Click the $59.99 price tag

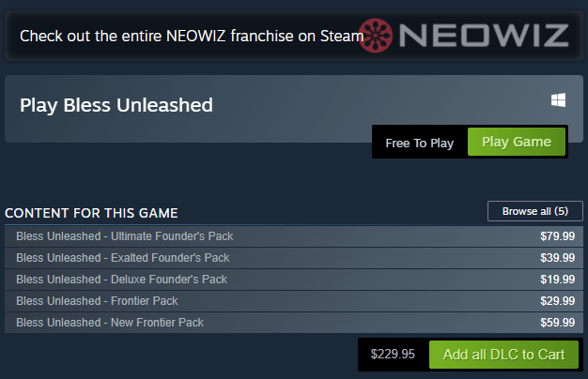pos(557,323)
